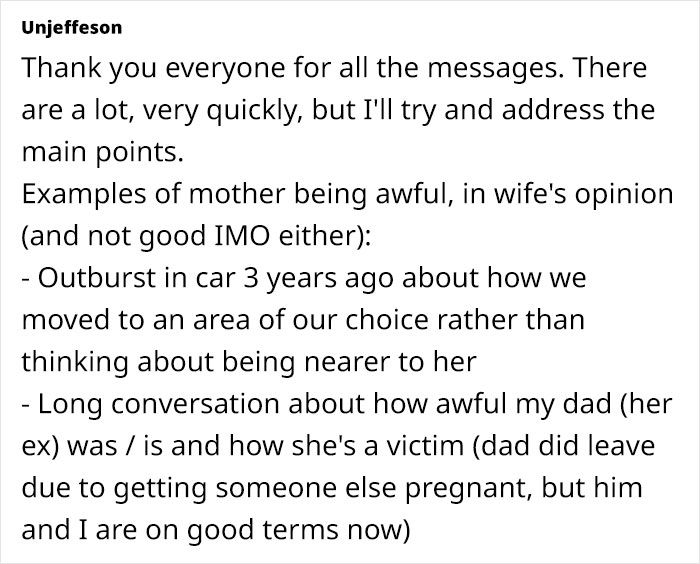This screenshot has height=564, width=700.
Task: Click the line starting "Thank you everyone"
Action: click(334, 68)
